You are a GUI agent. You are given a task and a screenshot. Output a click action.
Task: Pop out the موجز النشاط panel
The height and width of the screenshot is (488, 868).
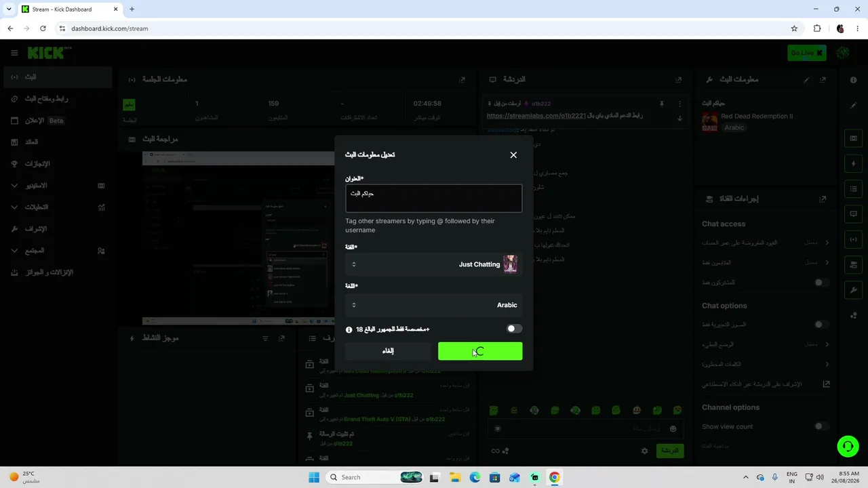(282, 338)
